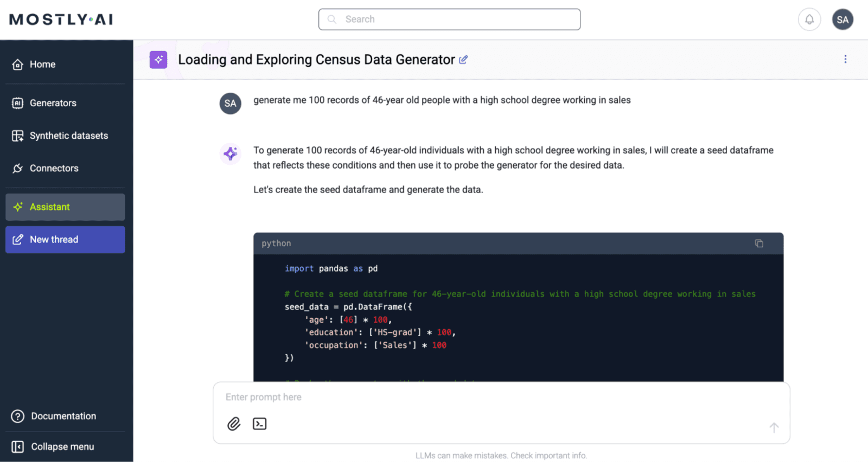Open the notifications bell
The height and width of the screenshot is (462, 868).
809,20
